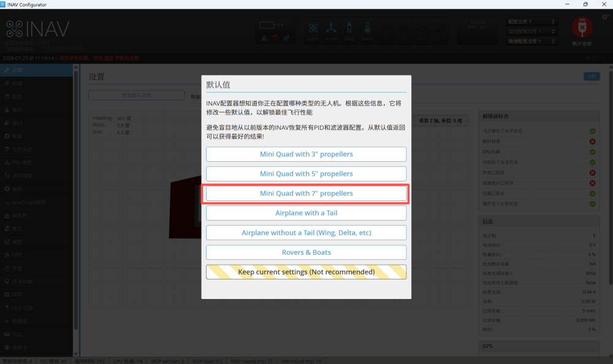Open the 配置文件 1 profile dropdown
Viewport: 613px width, 364px height.
(531, 21)
